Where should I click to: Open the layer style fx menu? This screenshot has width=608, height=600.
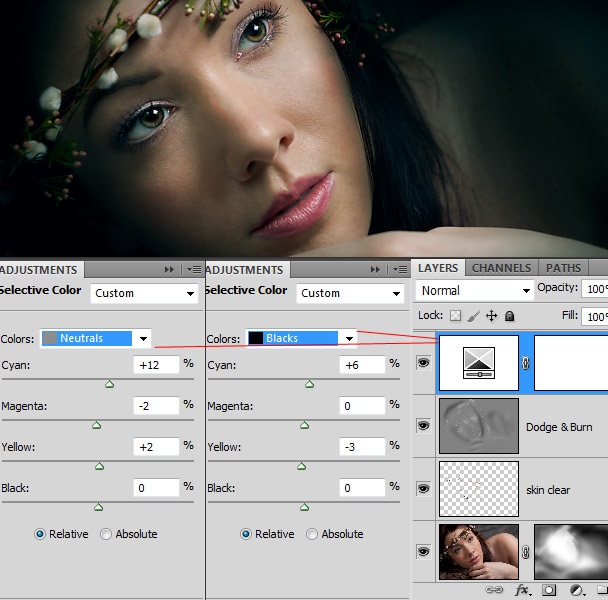pos(523,590)
